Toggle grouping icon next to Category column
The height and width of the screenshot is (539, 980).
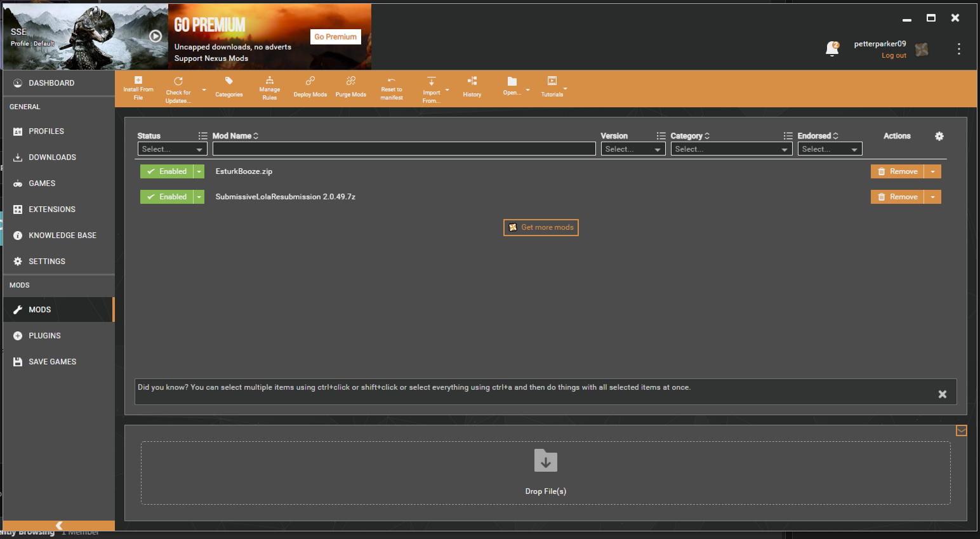point(788,136)
